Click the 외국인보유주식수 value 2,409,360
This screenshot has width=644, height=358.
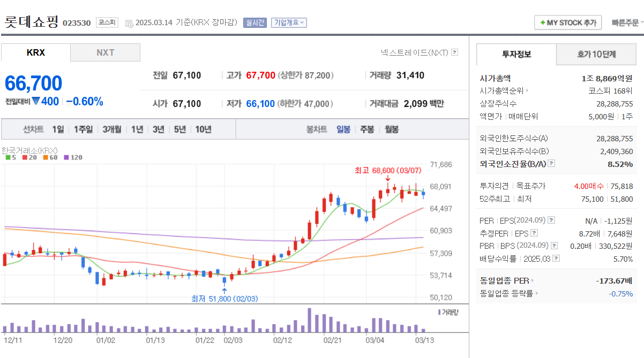pyautogui.click(x=616, y=151)
